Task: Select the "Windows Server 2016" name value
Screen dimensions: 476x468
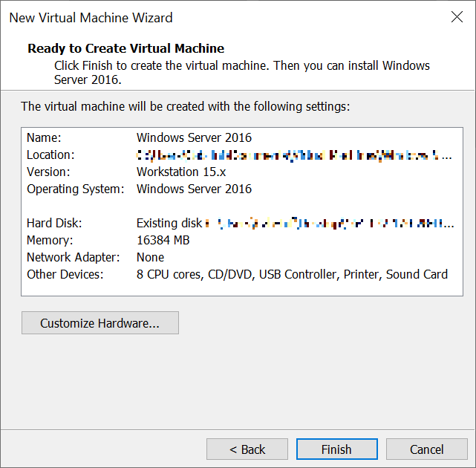Action: point(194,137)
